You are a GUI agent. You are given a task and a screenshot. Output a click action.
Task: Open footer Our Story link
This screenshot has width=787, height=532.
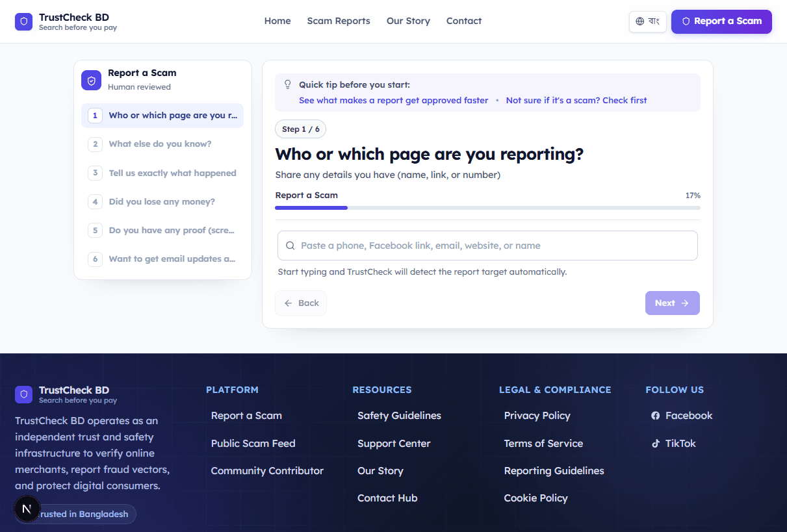pyautogui.click(x=380, y=471)
